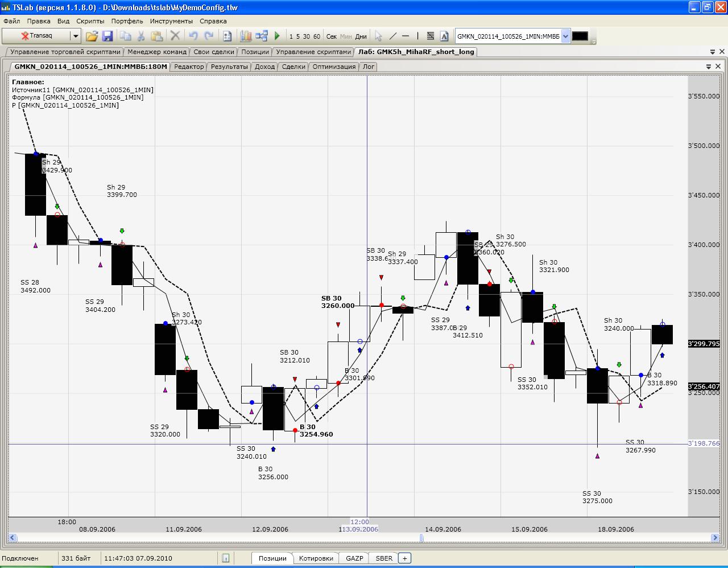Set the interval to 1
The height and width of the screenshot is (568, 728).
tap(291, 36)
